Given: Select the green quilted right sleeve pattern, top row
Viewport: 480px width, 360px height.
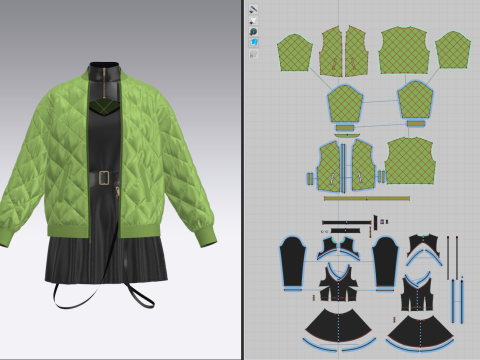Looking at the screenshot, I should coord(453,50).
